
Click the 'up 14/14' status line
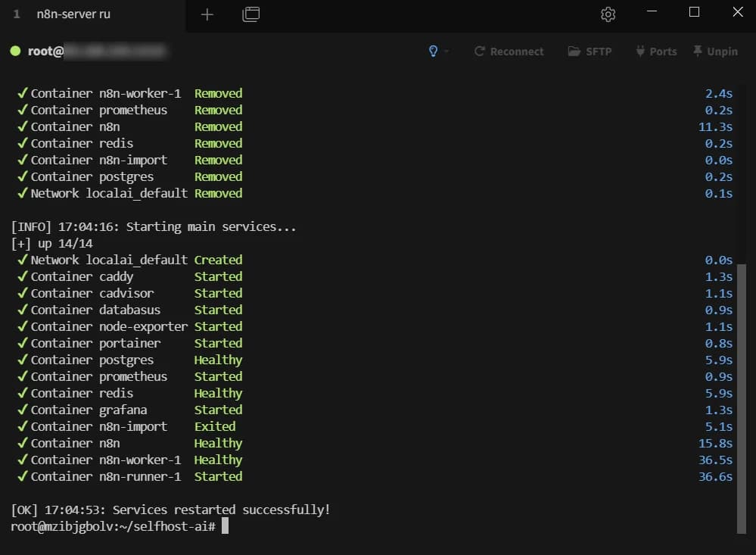pyautogui.click(x=51, y=243)
